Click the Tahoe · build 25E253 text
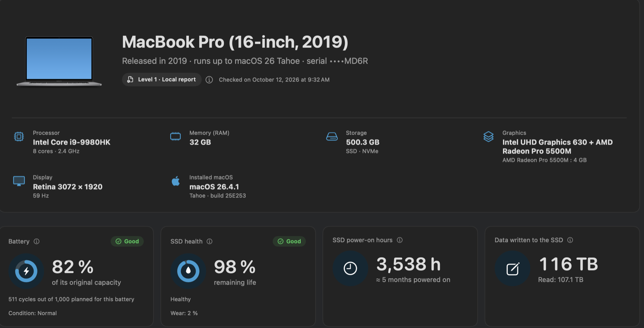Image resolution: width=644 pixels, height=328 pixels. point(217,196)
